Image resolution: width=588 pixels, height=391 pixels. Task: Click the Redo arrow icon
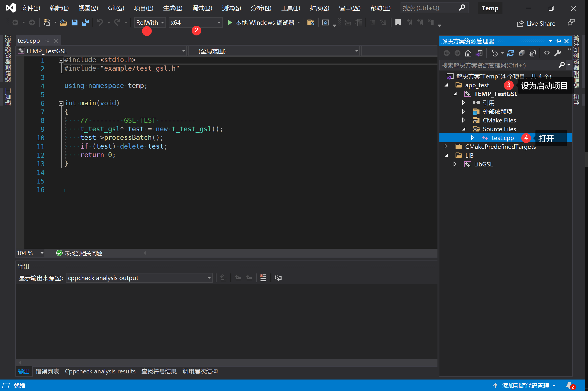coord(117,23)
